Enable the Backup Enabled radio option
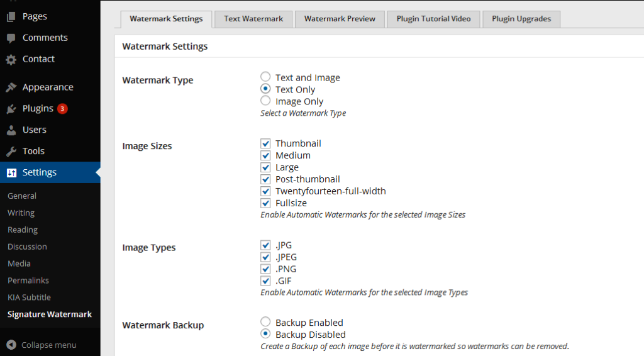 point(265,321)
